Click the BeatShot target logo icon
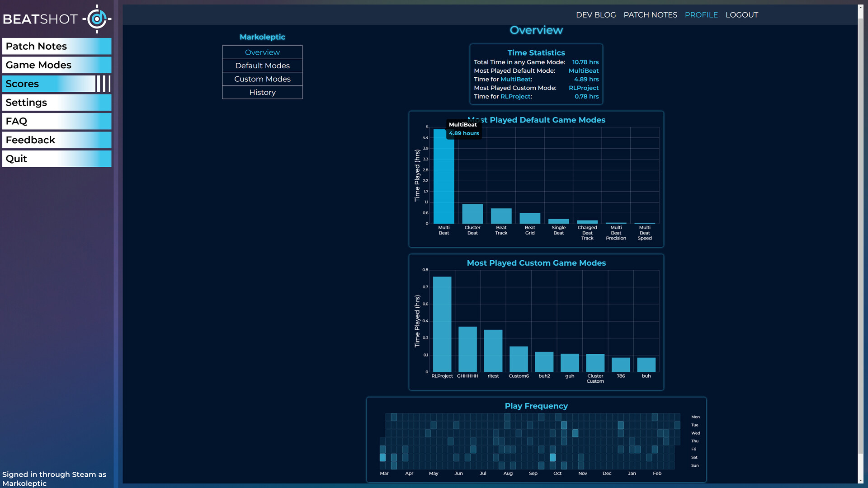This screenshot has height=488, width=868. 97,19
